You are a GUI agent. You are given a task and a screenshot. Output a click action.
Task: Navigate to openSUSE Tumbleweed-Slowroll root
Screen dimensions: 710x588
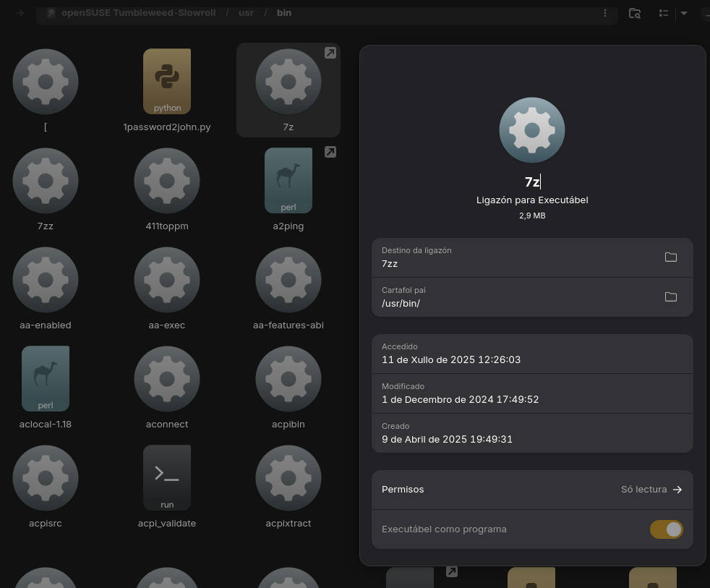(x=138, y=13)
